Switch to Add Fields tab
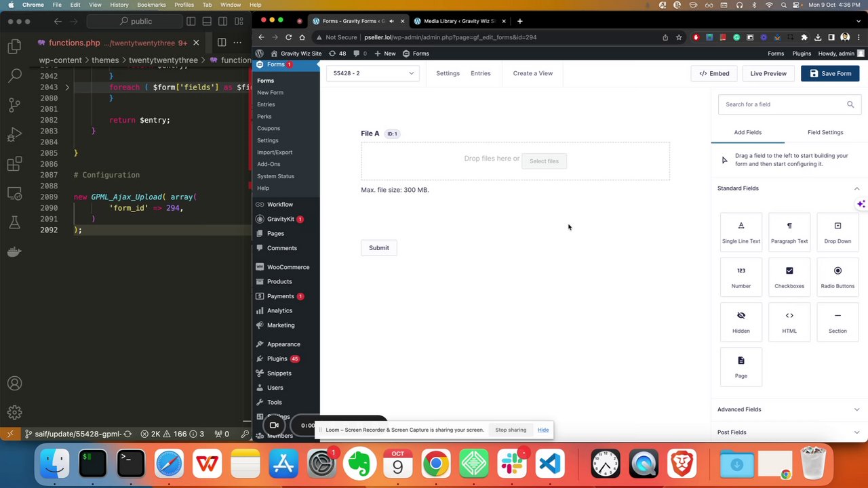This screenshot has width=868, height=488. tap(748, 132)
